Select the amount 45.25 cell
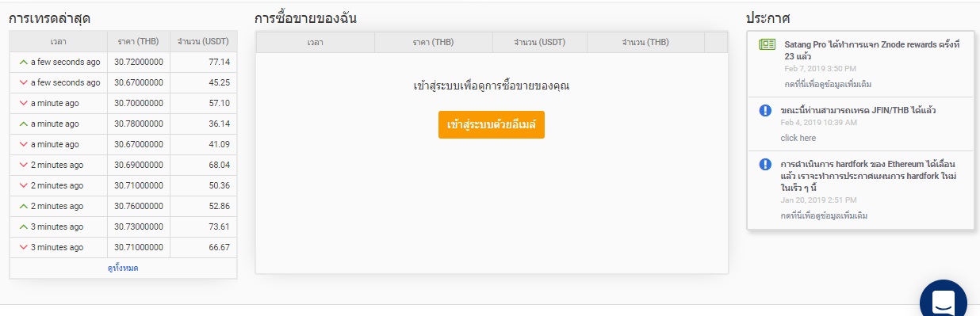Image resolution: width=980 pixels, height=316 pixels. (204, 82)
